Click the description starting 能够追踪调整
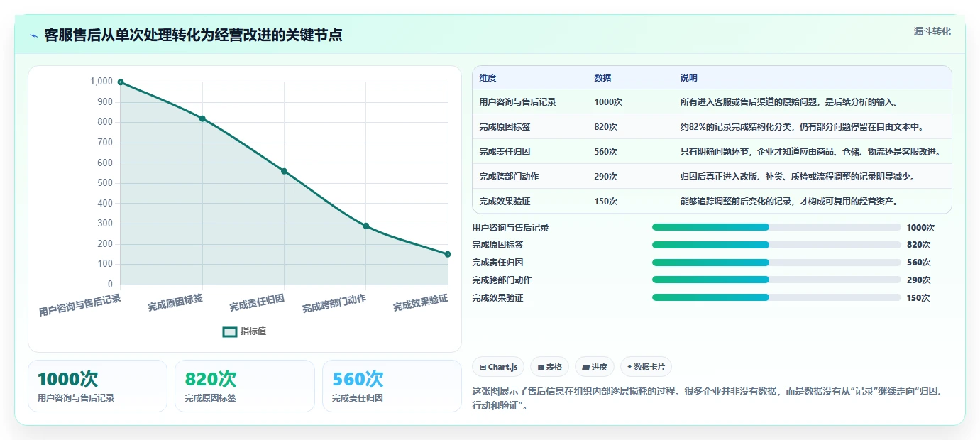This screenshot has width=980, height=440. pos(791,201)
